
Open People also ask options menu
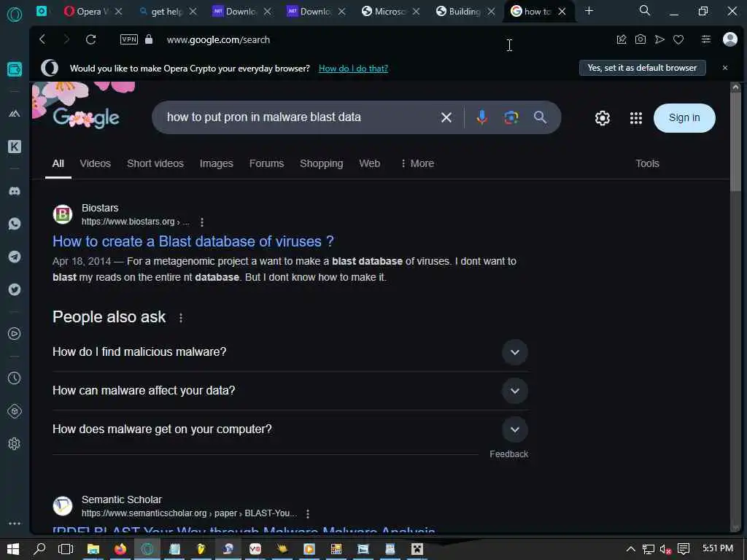181,318
